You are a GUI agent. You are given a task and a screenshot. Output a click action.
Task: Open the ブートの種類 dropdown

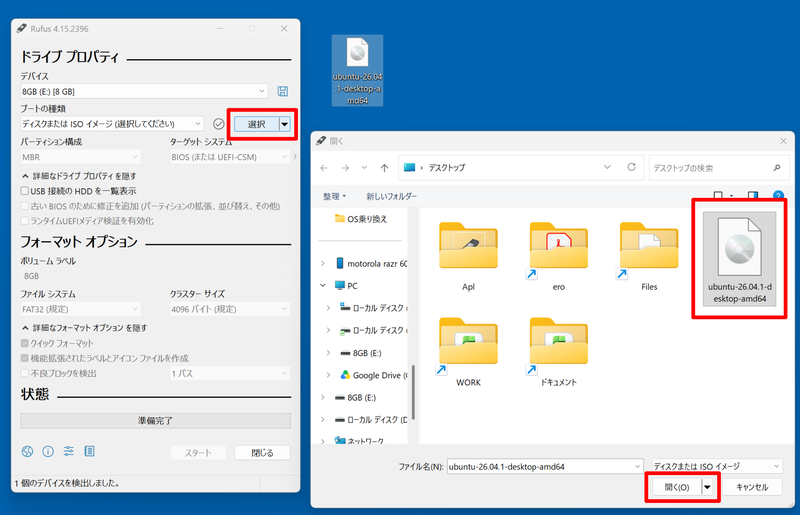pos(112,124)
